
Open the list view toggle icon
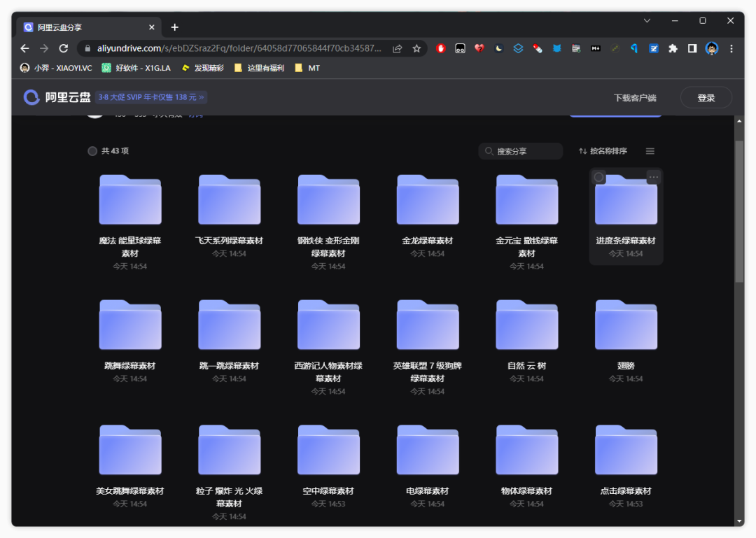650,151
